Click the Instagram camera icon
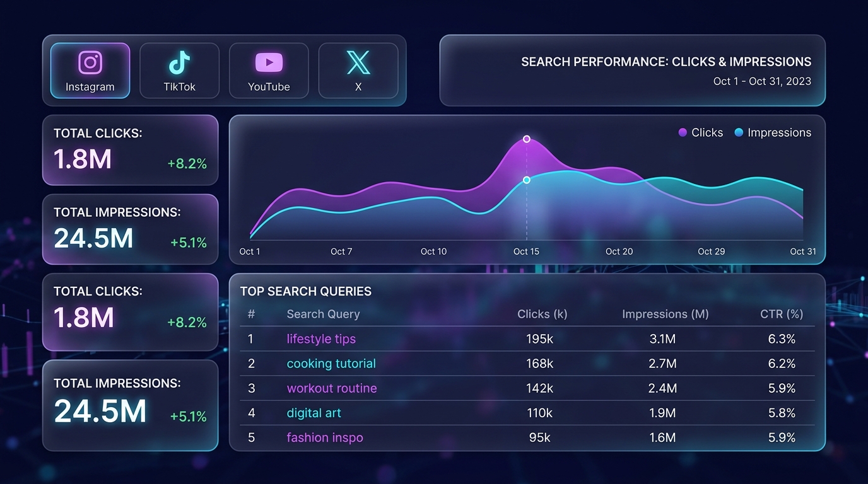The height and width of the screenshot is (484, 868). click(x=90, y=62)
